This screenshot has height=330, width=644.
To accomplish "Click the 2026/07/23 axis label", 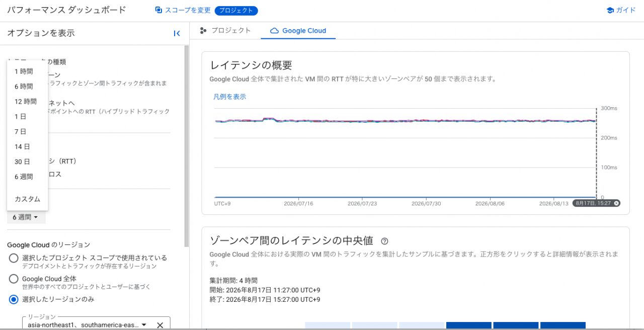I will 363,204.
